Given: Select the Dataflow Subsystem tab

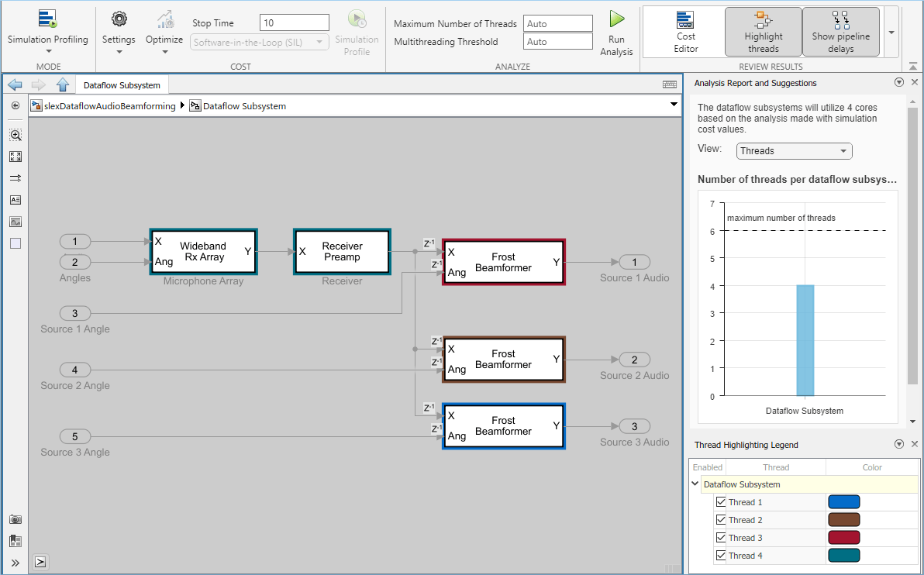Looking at the screenshot, I should pos(122,85).
